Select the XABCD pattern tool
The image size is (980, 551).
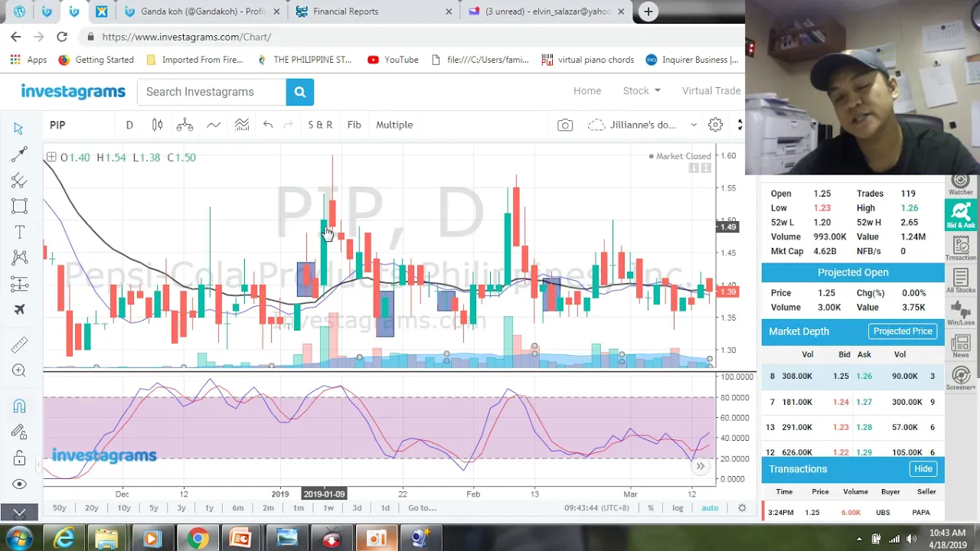tap(19, 258)
